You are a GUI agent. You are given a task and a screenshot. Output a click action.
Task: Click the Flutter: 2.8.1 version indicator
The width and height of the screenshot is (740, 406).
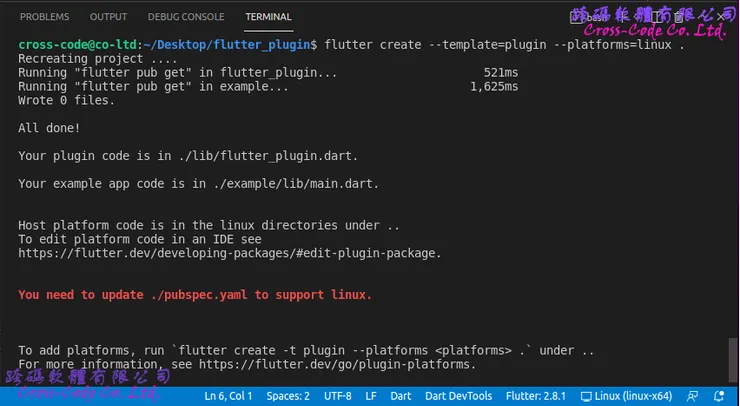tap(538, 396)
